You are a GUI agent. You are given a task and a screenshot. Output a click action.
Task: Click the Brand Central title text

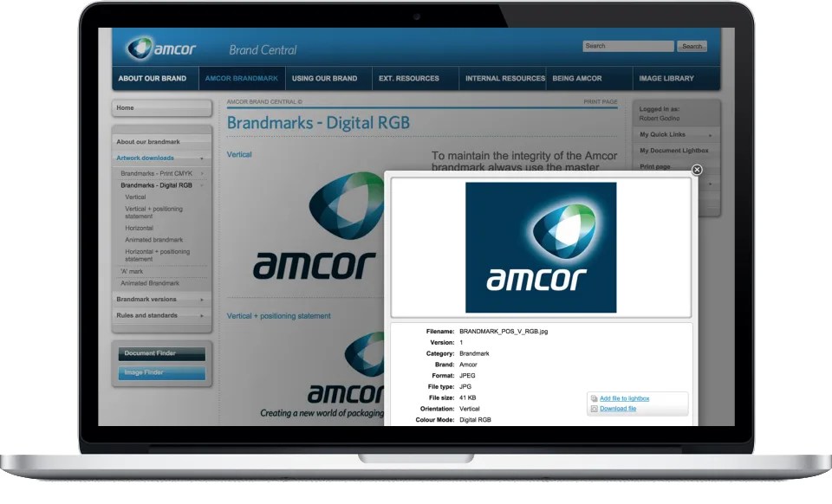[263, 50]
